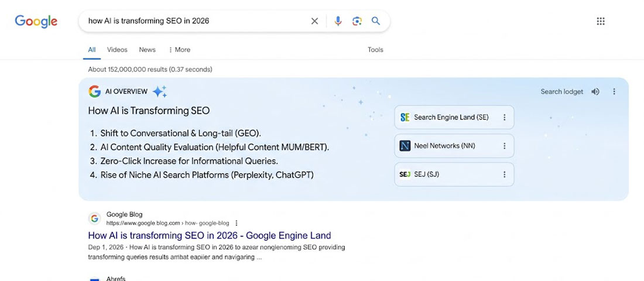Open three-dot menu next to Google Blog URL
644x281 pixels.
click(x=236, y=223)
